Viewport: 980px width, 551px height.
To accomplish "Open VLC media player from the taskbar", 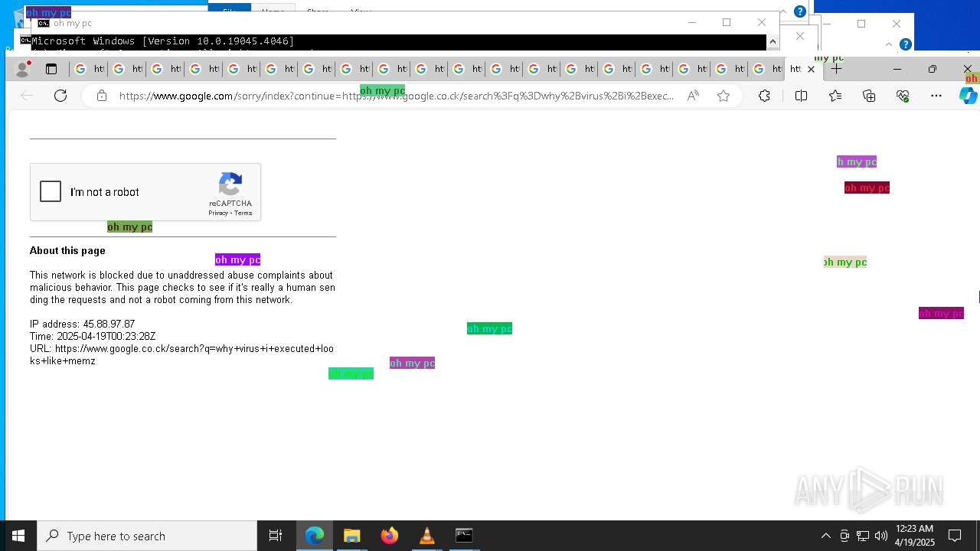I will 427,536.
